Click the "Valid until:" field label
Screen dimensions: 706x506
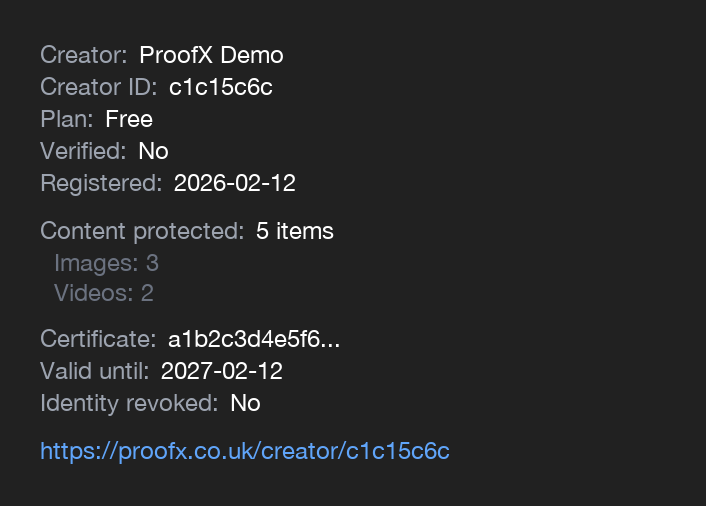click(x=94, y=371)
